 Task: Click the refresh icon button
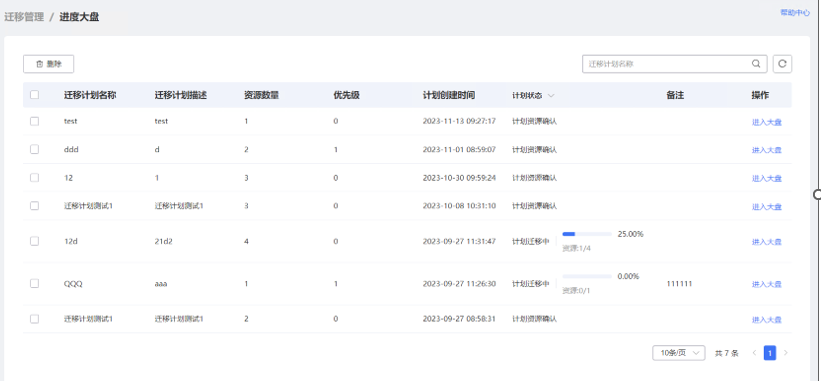(782, 64)
